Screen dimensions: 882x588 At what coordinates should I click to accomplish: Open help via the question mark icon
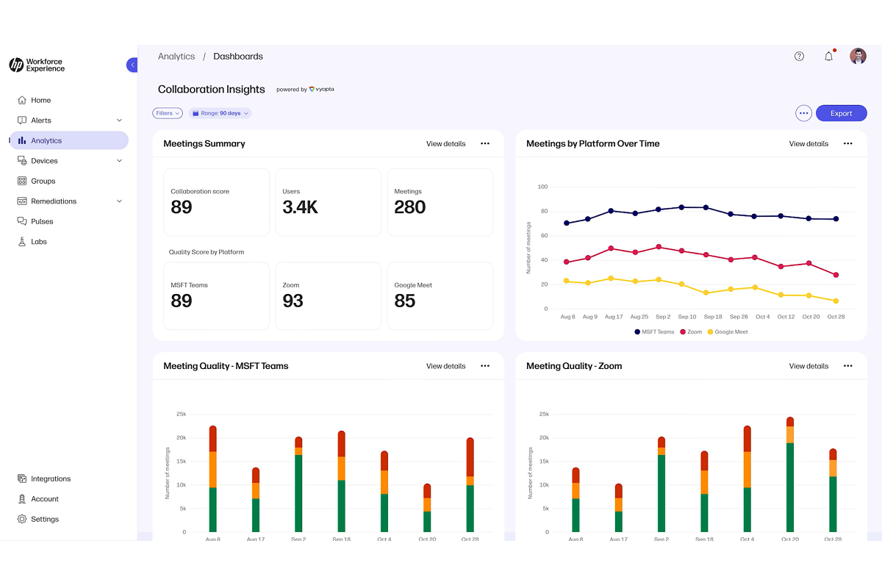click(x=800, y=57)
